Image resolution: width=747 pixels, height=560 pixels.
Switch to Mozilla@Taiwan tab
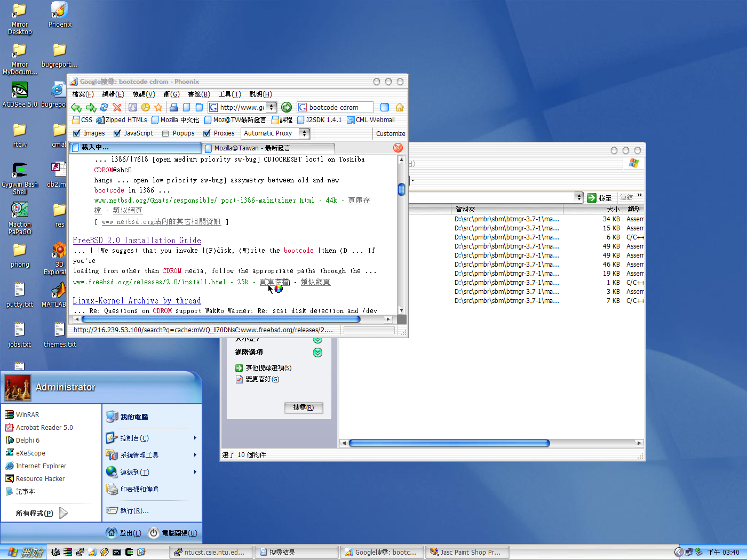coord(268,148)
